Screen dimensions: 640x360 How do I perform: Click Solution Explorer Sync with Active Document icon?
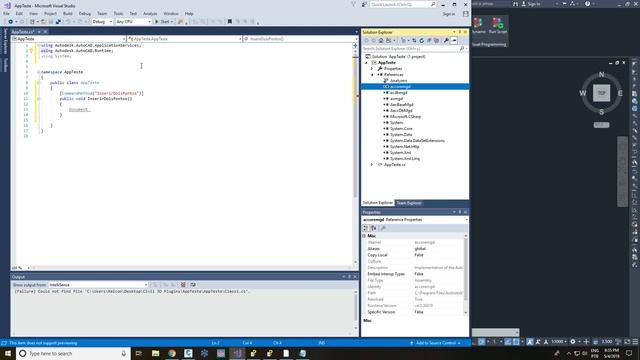(x=414, y=40)
